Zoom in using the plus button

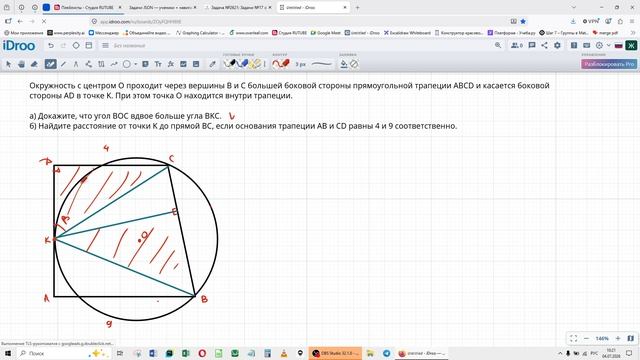pyautogui.click(x=618, y=338)
